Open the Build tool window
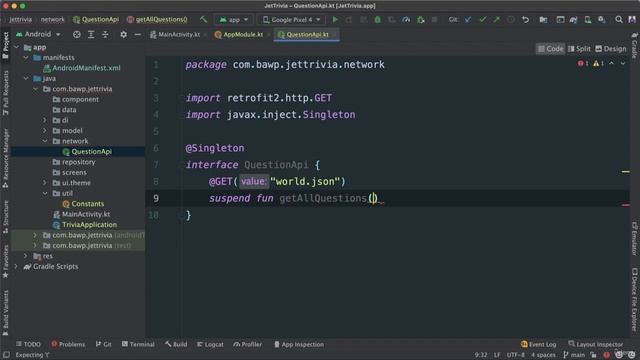This screenshot has height=360, width=640. 176,344
